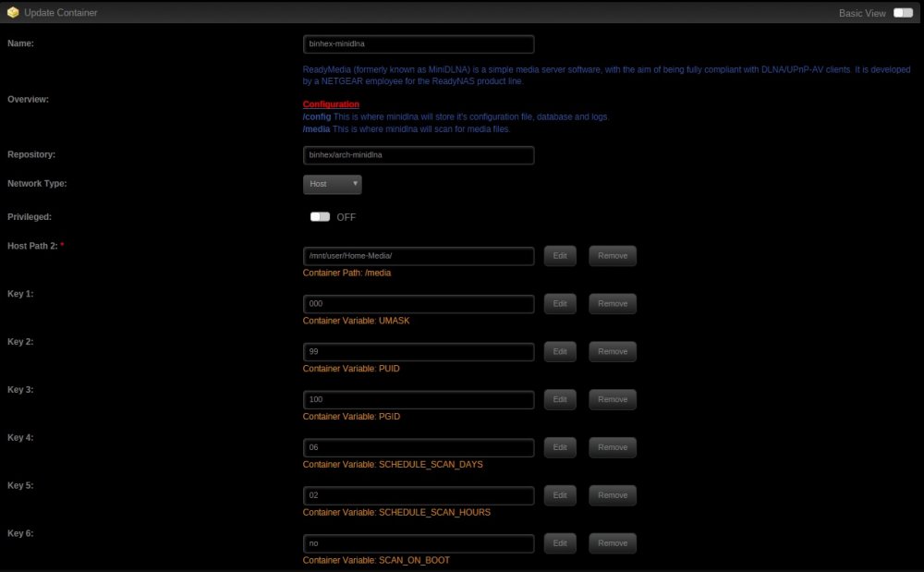Open the Network Type dropdown

coord(333,185)
